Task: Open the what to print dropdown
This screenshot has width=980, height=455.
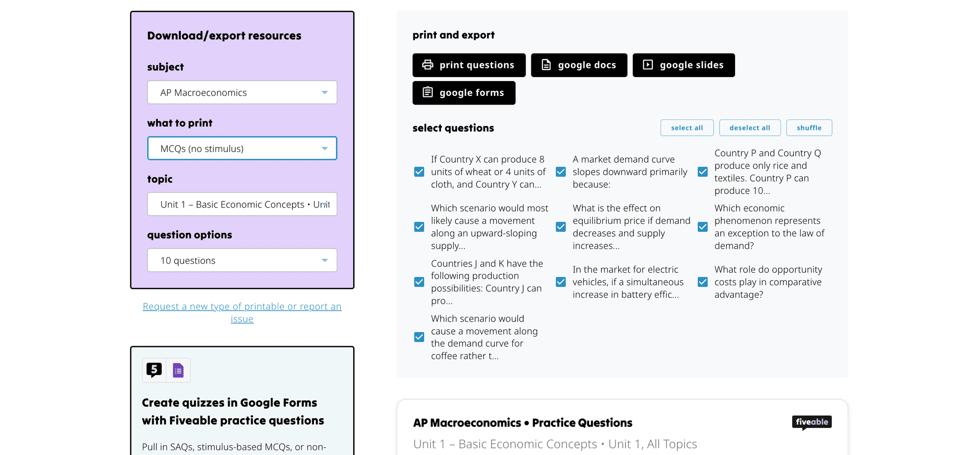Action: click(325, 148)
